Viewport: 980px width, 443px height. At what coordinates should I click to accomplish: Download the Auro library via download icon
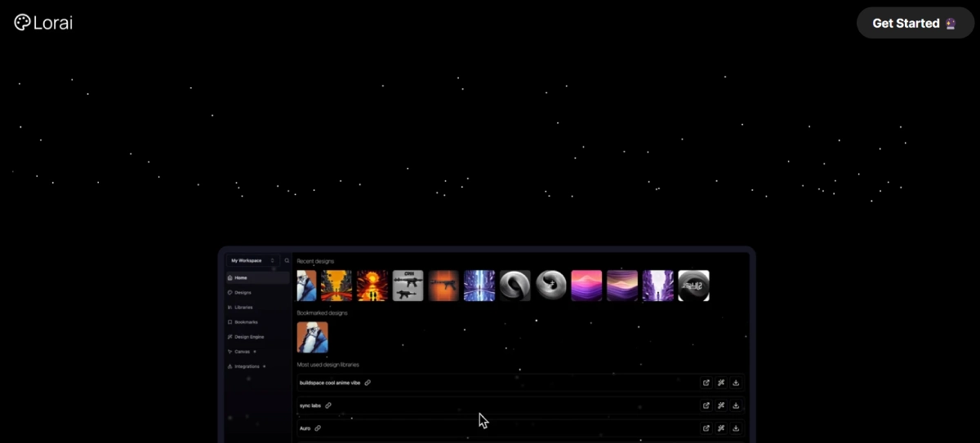pyautogui.click(x=736, y=428)
